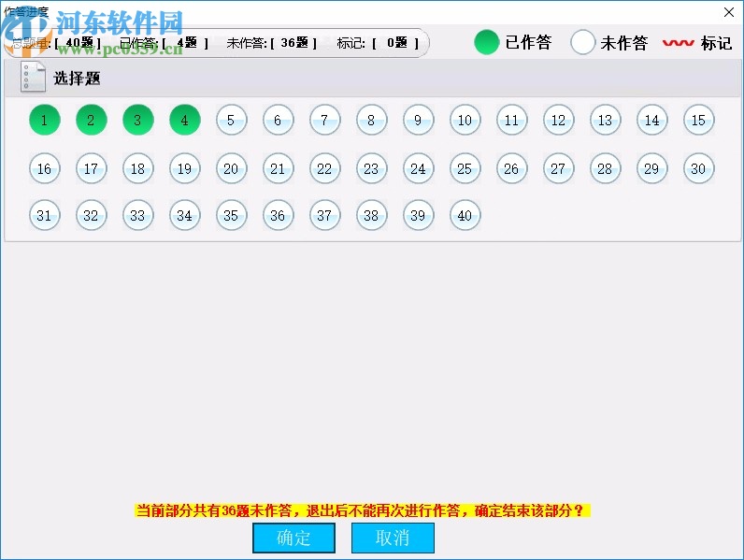Image resolution: width=744 pixels, height=560 pixels.
Task: Jump to question 13
Action: [x=606, y=120]
